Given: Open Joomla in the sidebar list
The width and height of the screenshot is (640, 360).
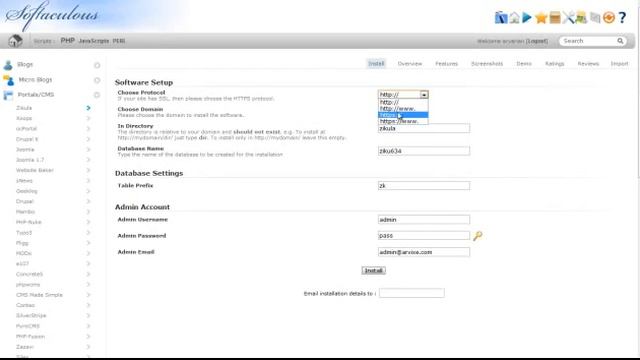Looking at the screenshot, I should click(25, 149).
